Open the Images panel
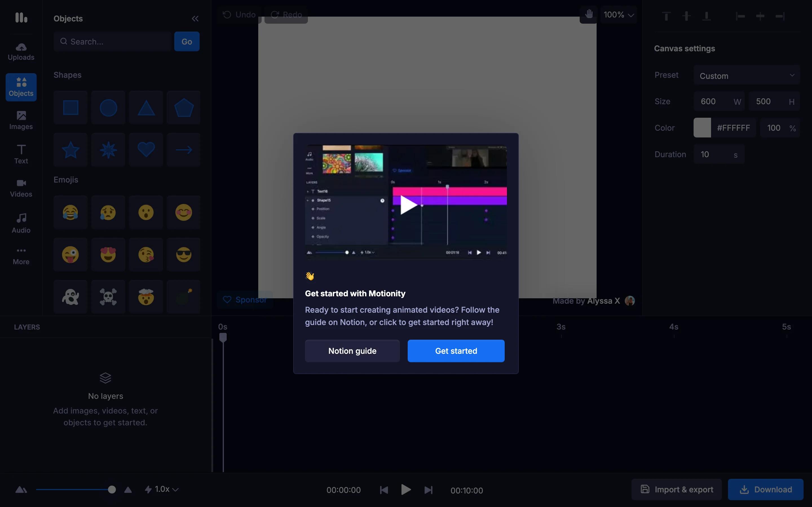The height and width of the screenshot is (507, 812). coord(21,120)
